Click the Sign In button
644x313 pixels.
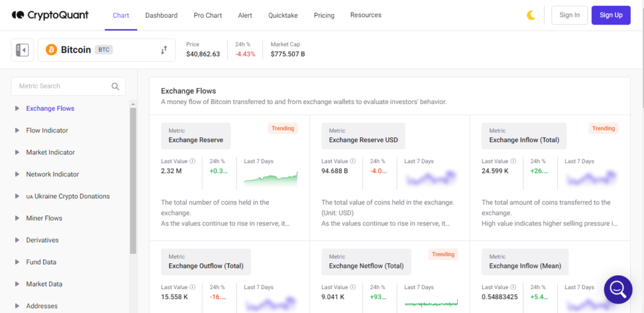[570, 15]
